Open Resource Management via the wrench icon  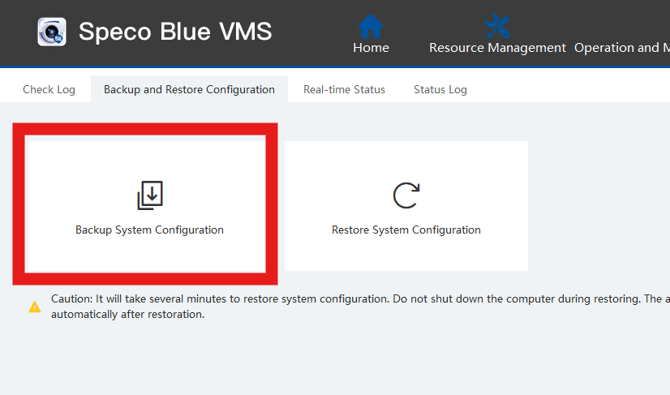point(497,27)
